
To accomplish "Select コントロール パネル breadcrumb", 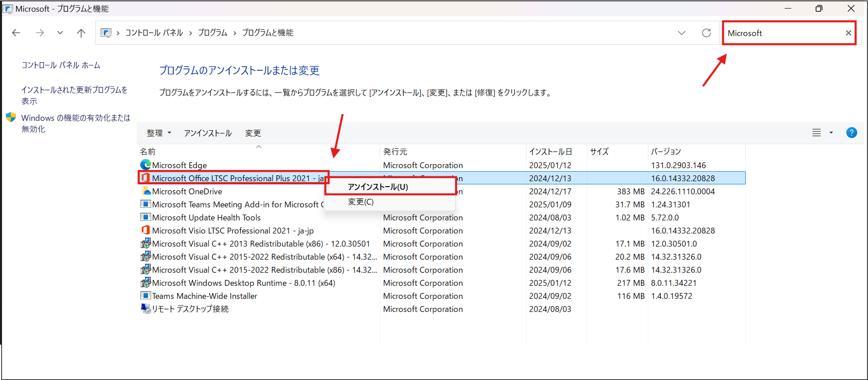I will point(154,33).
